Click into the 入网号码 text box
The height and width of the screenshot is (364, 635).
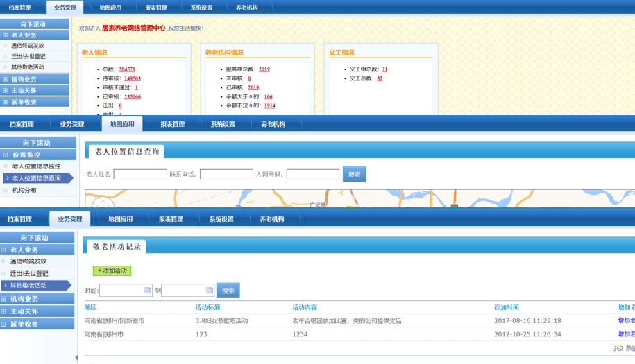pos(313,175)
